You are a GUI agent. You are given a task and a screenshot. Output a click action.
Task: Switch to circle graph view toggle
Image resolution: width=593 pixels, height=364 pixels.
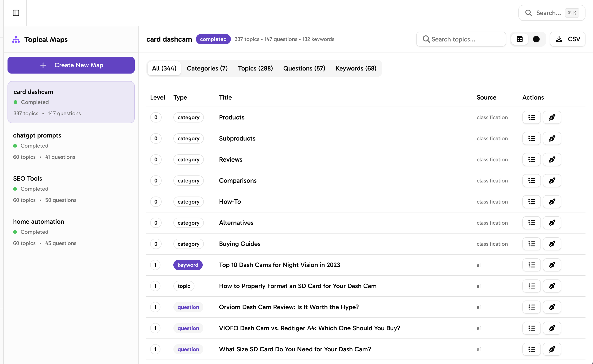[536, 39]
